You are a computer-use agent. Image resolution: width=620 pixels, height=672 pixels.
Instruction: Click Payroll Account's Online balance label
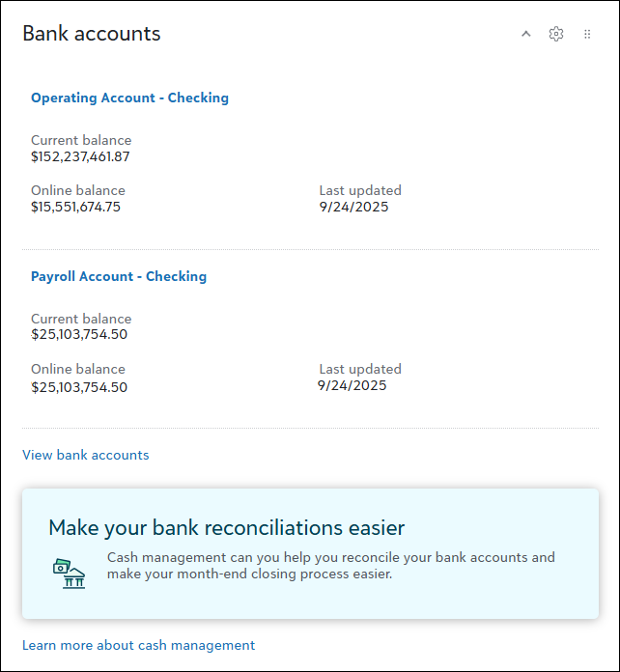[x=78, y=369]
